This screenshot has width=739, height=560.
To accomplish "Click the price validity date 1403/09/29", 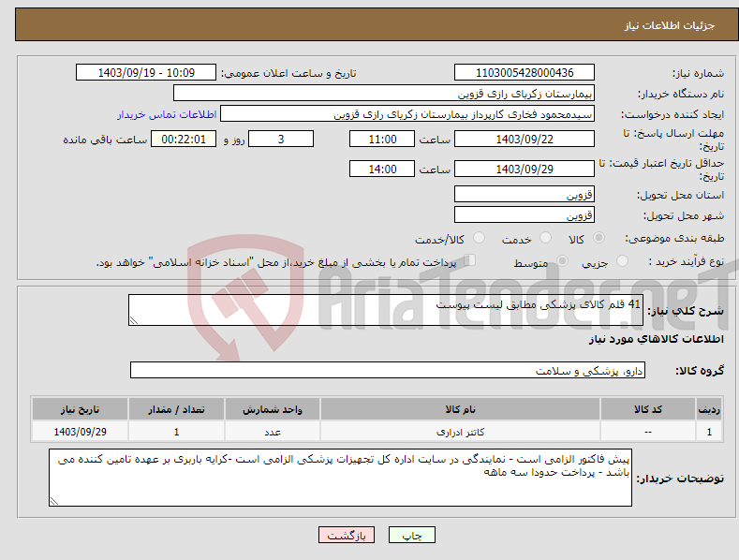I will (x=525, y=169).
